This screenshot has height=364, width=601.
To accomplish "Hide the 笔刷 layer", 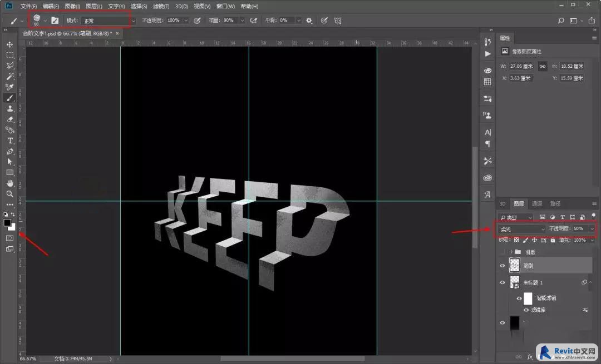I will pyautogui.click(x=502, y=266).
